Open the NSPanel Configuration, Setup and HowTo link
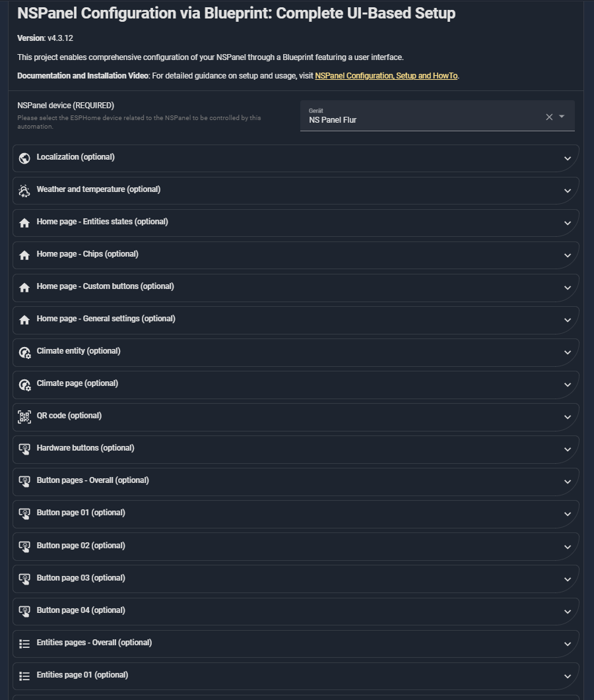The width and height of the screenshot is (594, 700). pyautogui.click(x=386, y=76)
